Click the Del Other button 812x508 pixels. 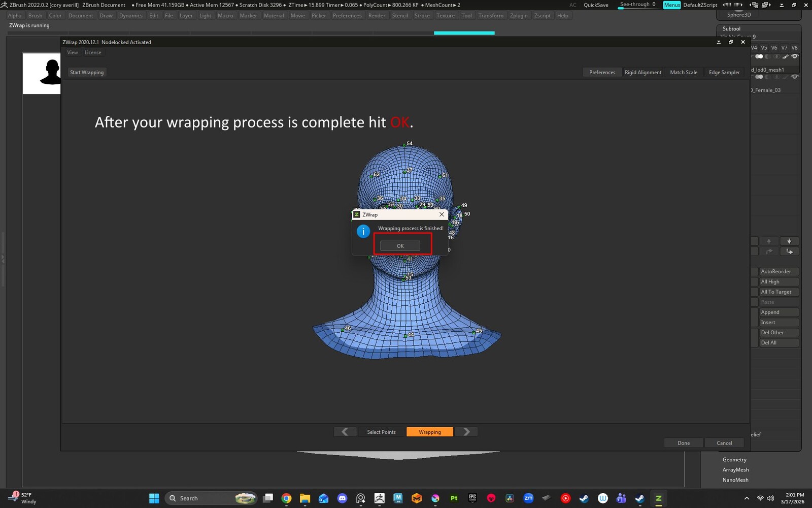(x=779, y=333)
